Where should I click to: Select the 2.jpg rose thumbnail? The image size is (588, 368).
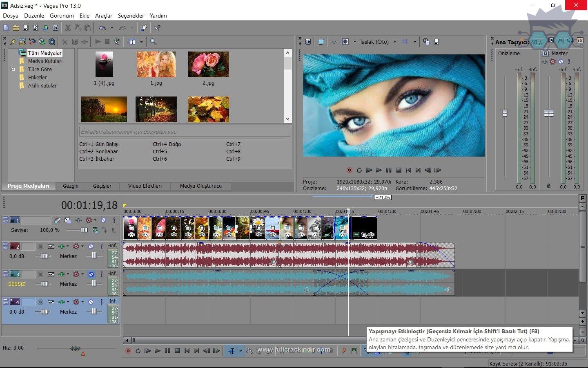point(208,65)
